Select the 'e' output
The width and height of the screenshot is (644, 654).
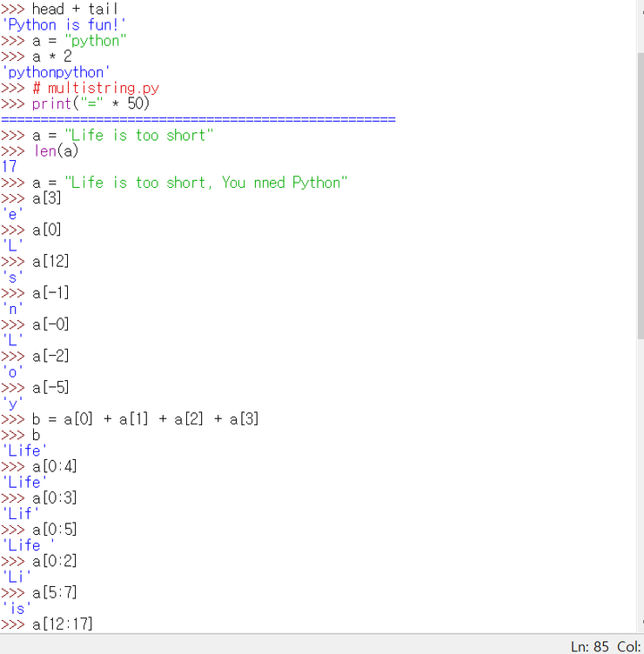tap(12, 215)
